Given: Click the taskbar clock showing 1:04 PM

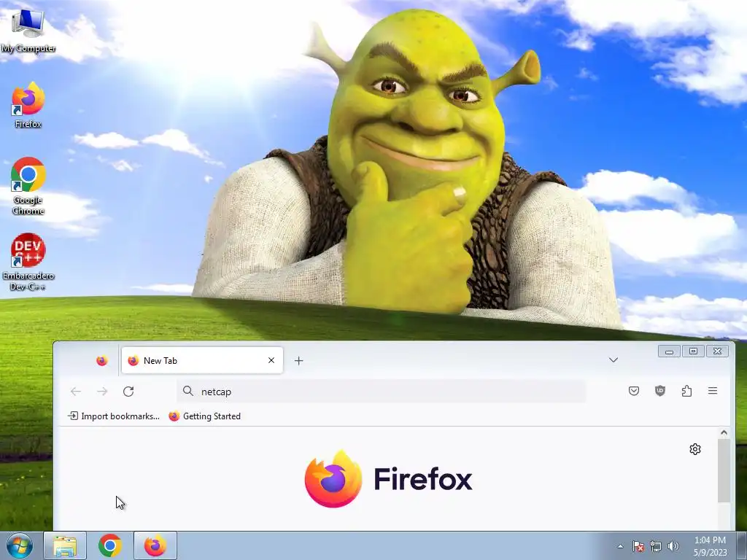Looking at the screenshot, I should [x=710, y=546].
